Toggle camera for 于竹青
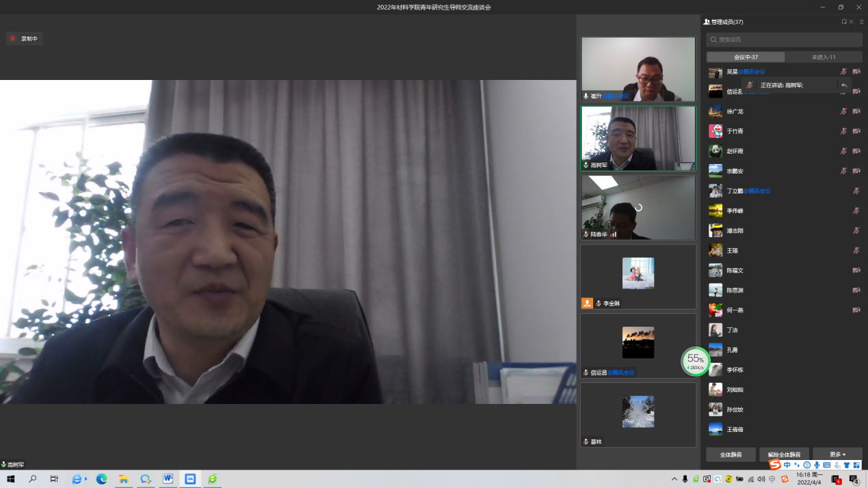This screenshot has height=488, width=868. 856,131
